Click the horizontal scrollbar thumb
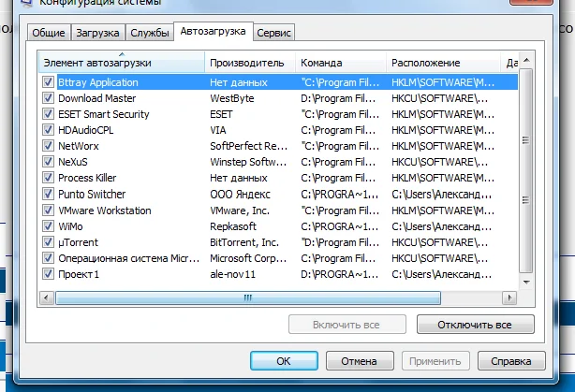 point(248,298)
